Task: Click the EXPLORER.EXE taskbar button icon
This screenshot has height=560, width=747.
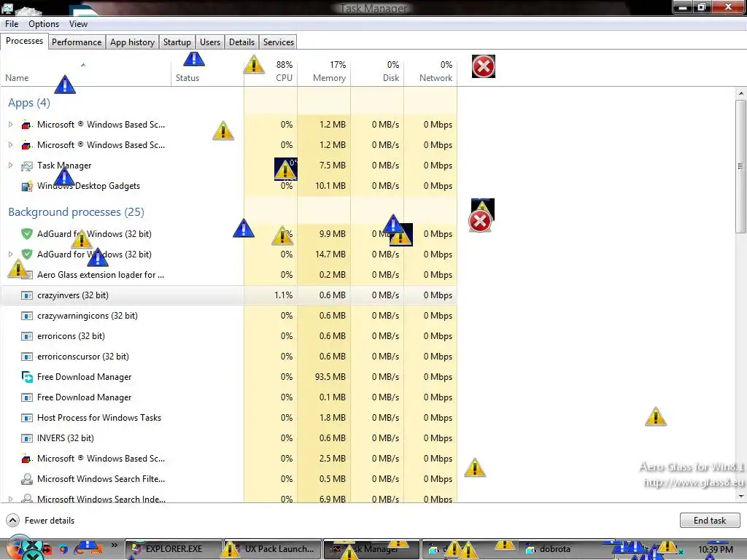Action: [136, 548]
